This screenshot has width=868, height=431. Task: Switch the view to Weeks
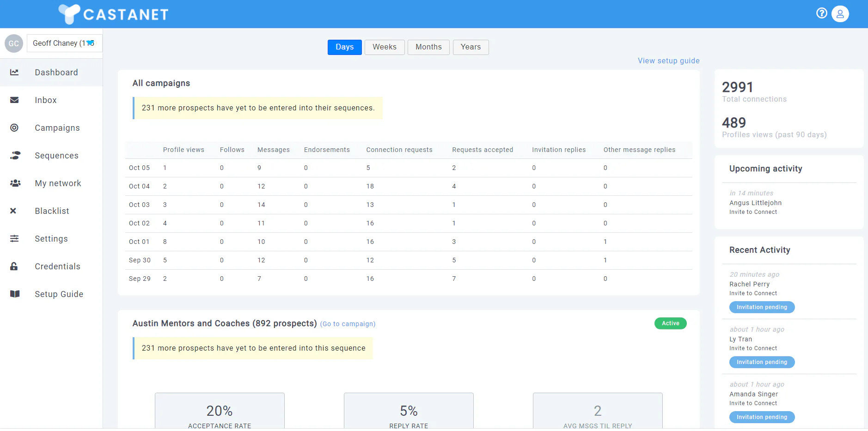385,47
